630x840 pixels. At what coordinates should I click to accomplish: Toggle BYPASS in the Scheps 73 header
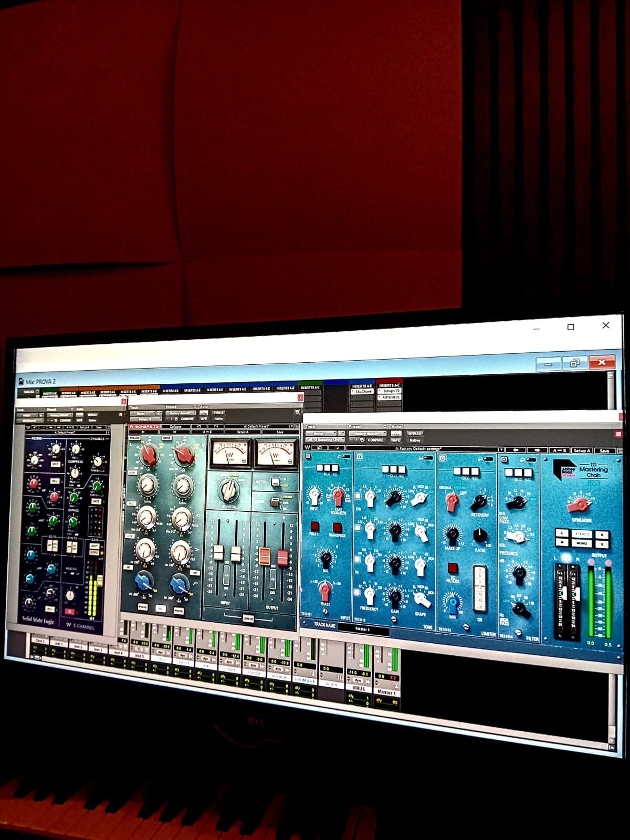[218, 413]
